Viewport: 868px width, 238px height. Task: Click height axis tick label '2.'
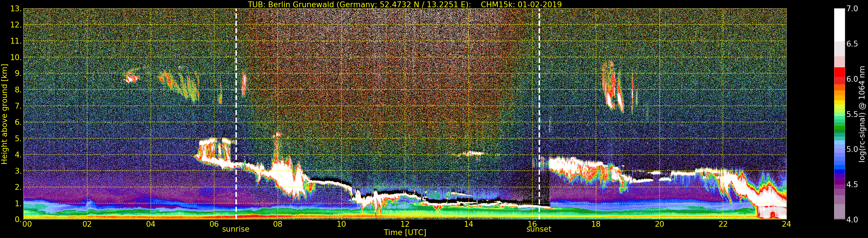click(19, 187)
